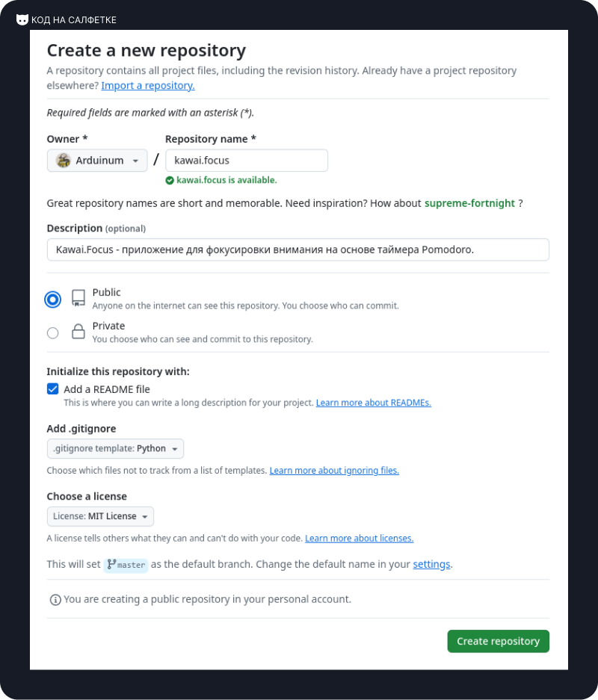Open the License MIT License dropdown
598x700 pixels.
[100, 516]
